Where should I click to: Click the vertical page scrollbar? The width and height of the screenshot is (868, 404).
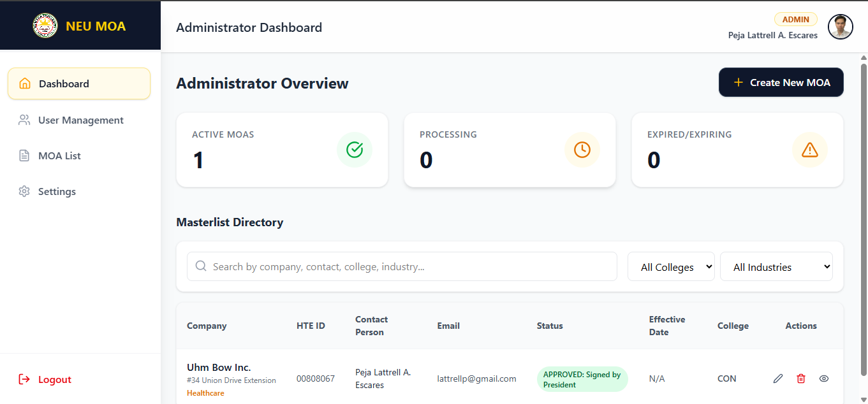864,219
